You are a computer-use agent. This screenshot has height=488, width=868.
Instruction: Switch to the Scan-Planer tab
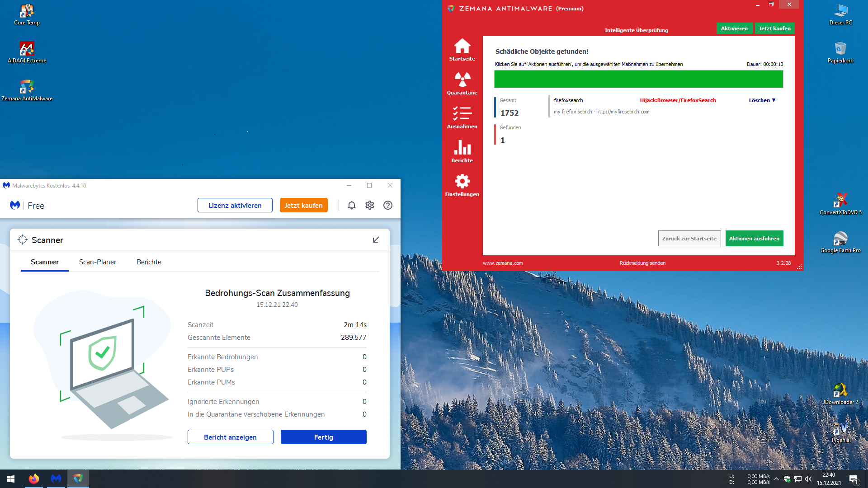point(98,262)
